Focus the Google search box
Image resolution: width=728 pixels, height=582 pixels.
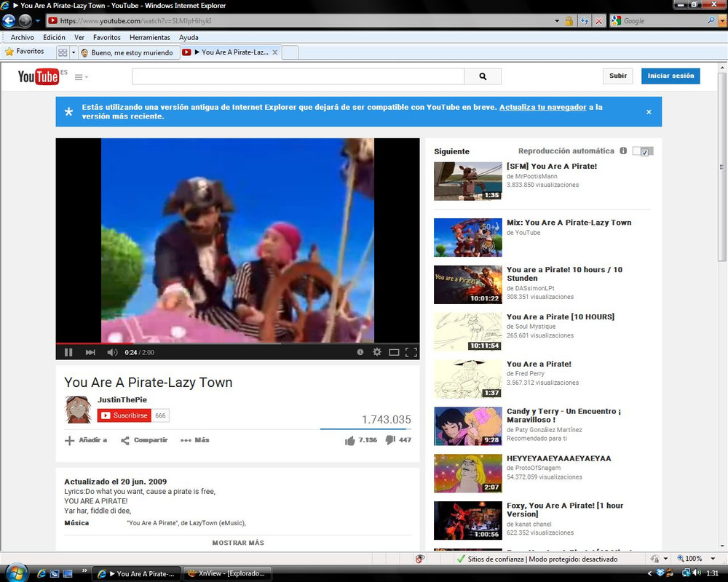pos(663,21)
